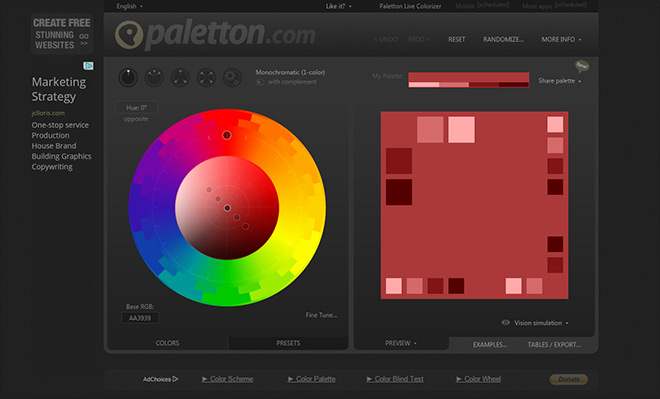
Task: Switch to the PRESETS tab
Action: tap(288, 343)
